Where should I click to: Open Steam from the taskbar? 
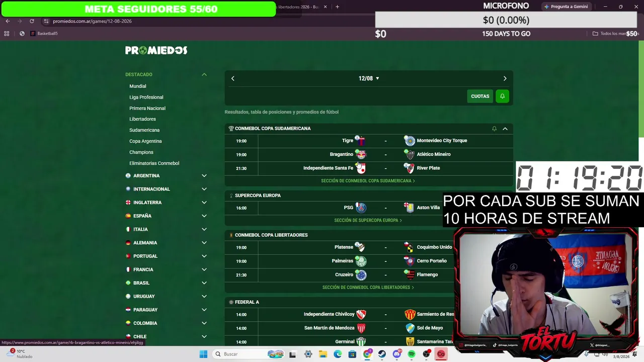click(382, 354)
